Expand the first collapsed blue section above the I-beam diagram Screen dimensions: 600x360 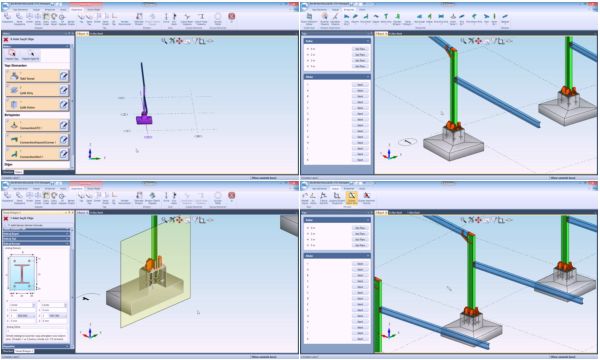(x=37, y=230)
